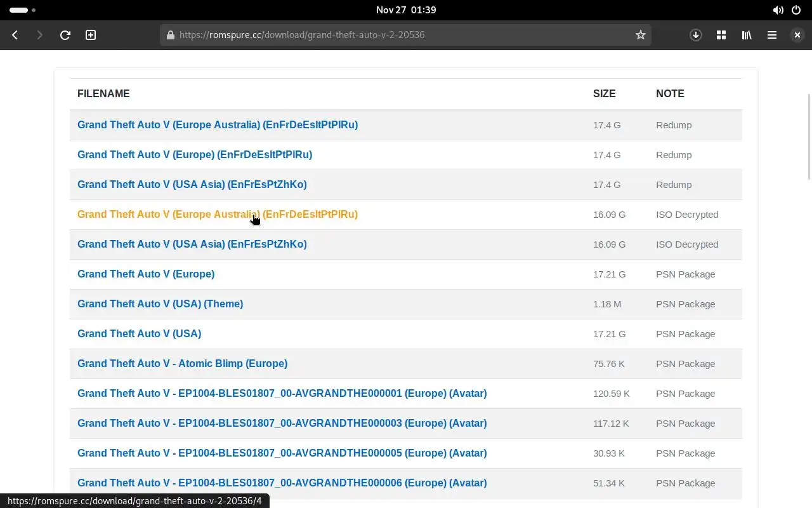This screenshot has width=812, height=508.
Task: Download the AVGRANDTHE000001 Avatar file
Action: coord(282,394)
